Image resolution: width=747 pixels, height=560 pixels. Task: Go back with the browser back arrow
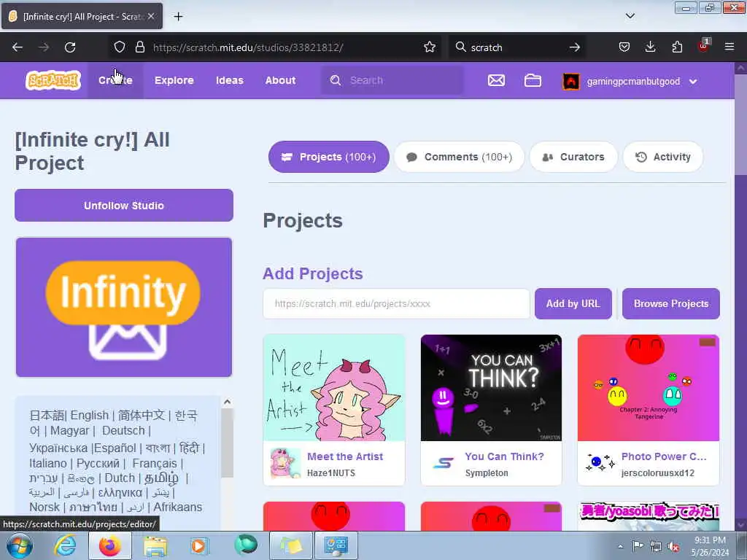click(18, 47)
